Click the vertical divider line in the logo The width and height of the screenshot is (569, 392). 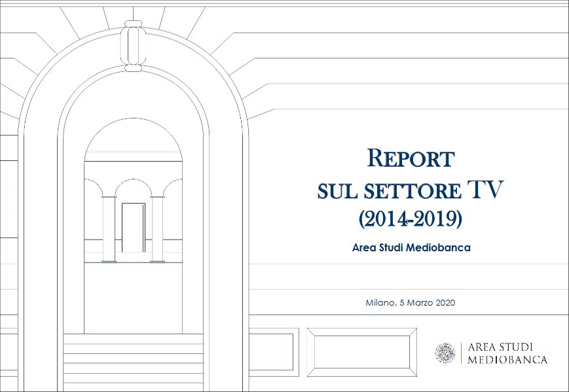(461, 353)
